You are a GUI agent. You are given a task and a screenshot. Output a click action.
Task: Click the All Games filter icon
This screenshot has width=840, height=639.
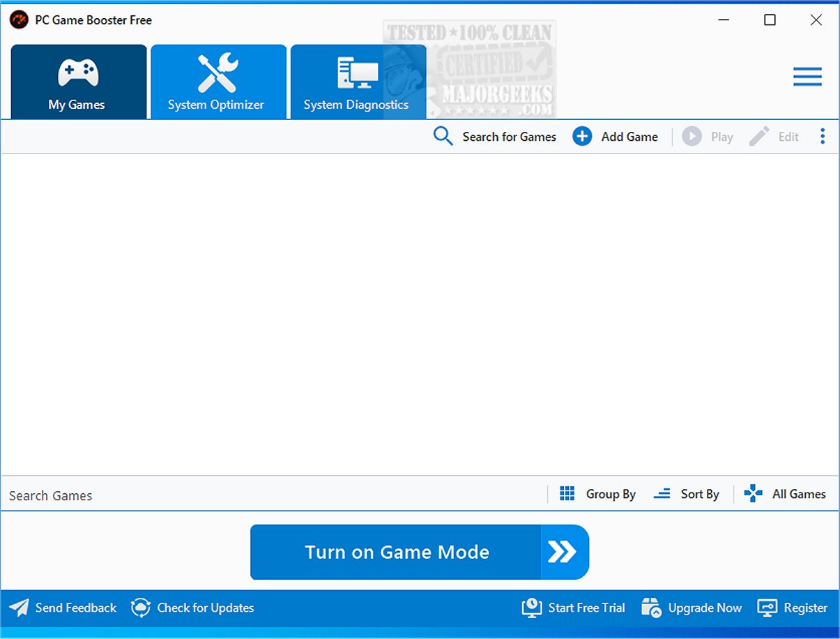pos(753,494)
